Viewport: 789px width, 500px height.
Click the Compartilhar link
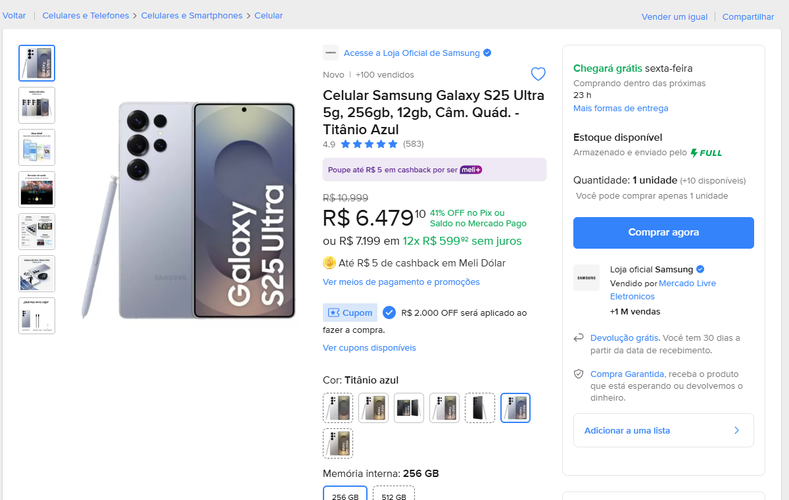[x=748, y=17]
